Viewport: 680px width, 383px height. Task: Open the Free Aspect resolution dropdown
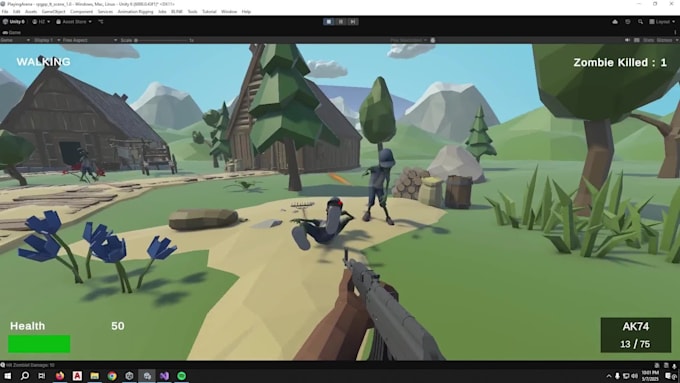coord(90,40)
